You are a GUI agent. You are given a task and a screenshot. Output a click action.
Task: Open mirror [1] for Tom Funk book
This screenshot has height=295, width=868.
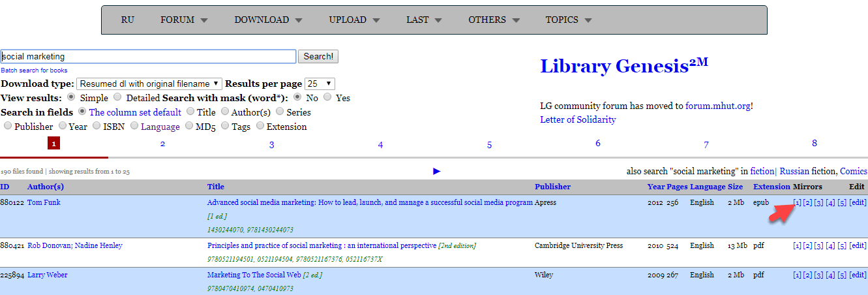click(x=797, y=203)
